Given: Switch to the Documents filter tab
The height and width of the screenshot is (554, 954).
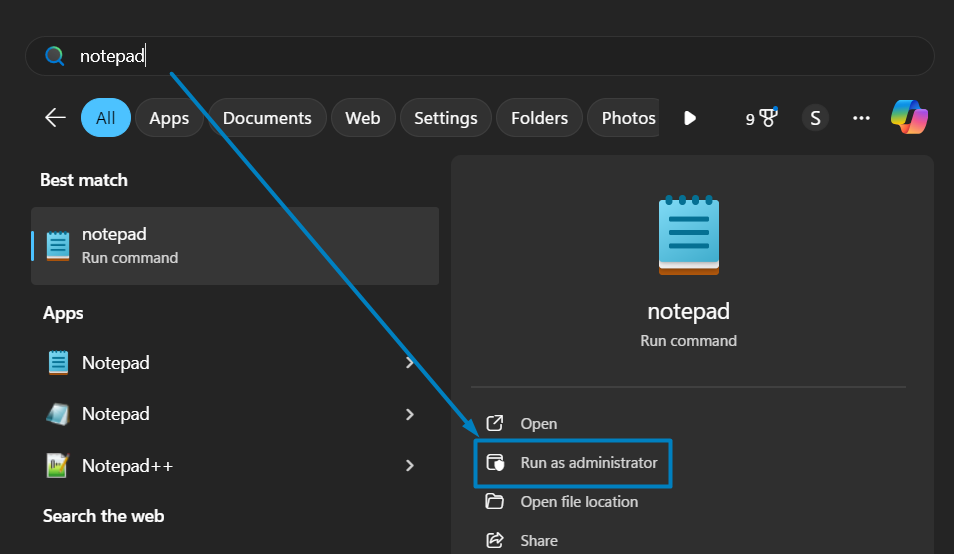Looking at the screenshot, I should (267, 117).
